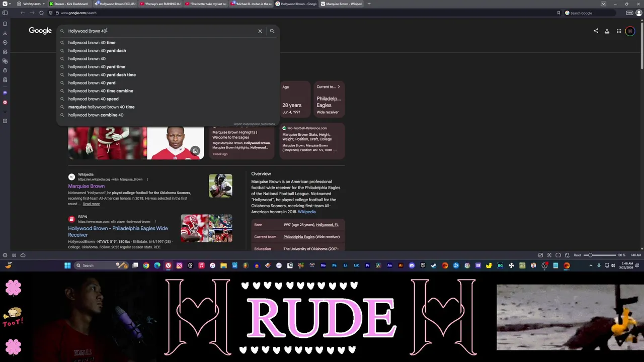644x362 pixels.
Task: Open File Explorer from taskbar
Action: [x=223, y=265]
